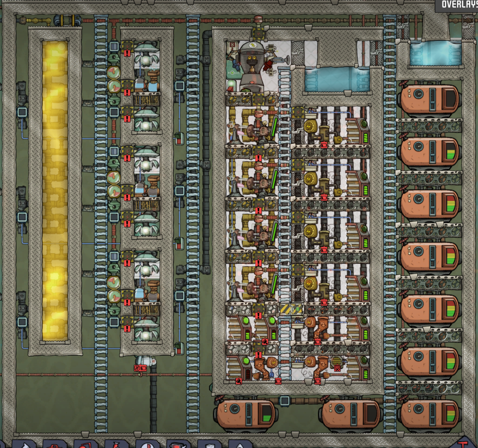Click the blue sensor between the bottom tanks
This screenshot has width=478, height=448.
(285, 401)
